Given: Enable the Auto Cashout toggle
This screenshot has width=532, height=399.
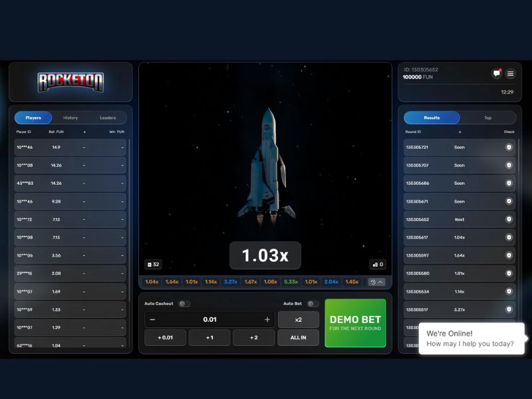Looking at the screenshot, I should coord(184,304).
